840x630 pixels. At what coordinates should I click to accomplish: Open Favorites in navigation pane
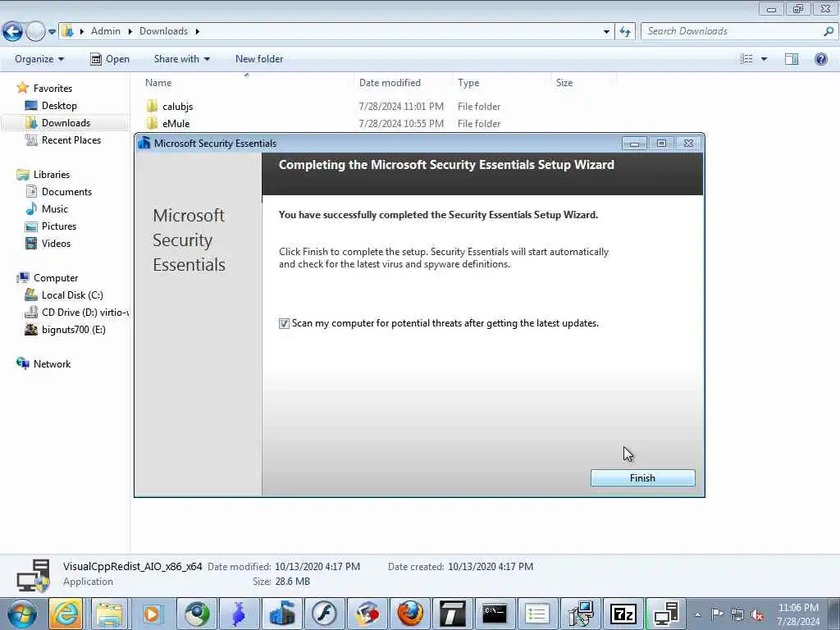coord(52,89)
